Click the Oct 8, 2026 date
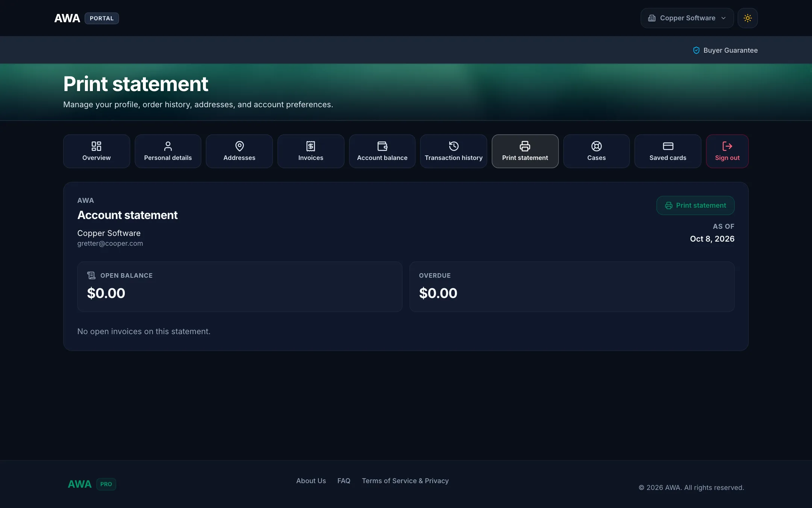Image resolution: width=812 pixels, height=508 pixels. click(712, 239)
